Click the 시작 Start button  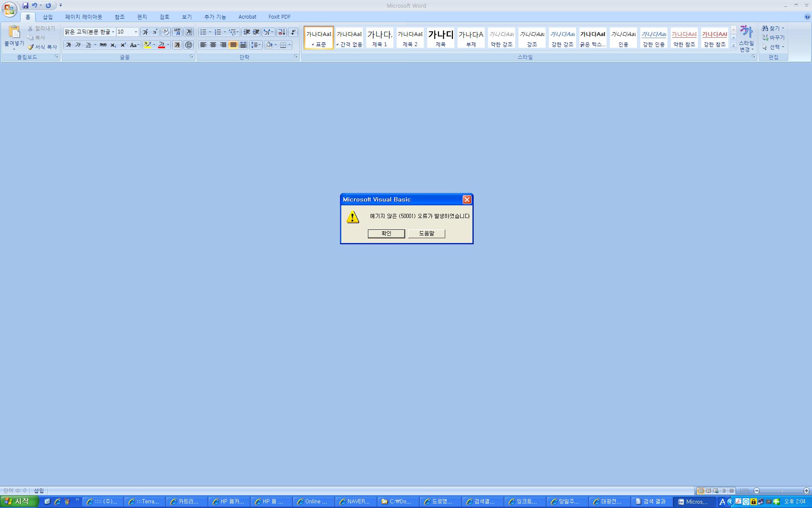click(x=19, y=502)
